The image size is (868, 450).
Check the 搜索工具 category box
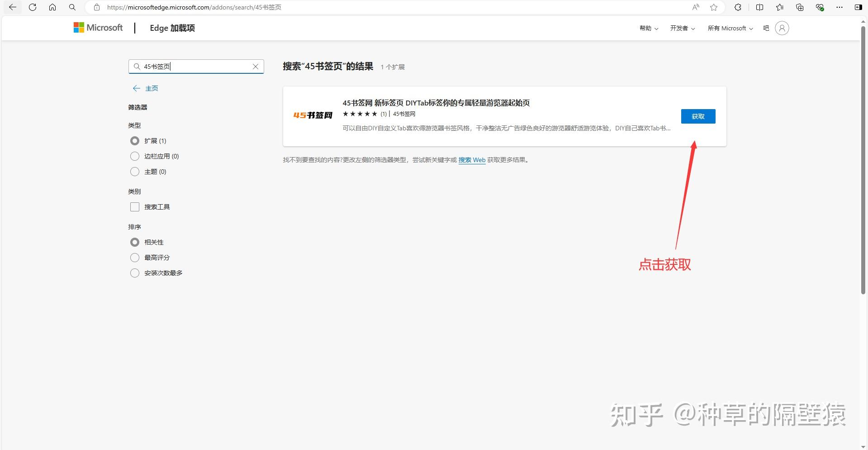point(135,207)
